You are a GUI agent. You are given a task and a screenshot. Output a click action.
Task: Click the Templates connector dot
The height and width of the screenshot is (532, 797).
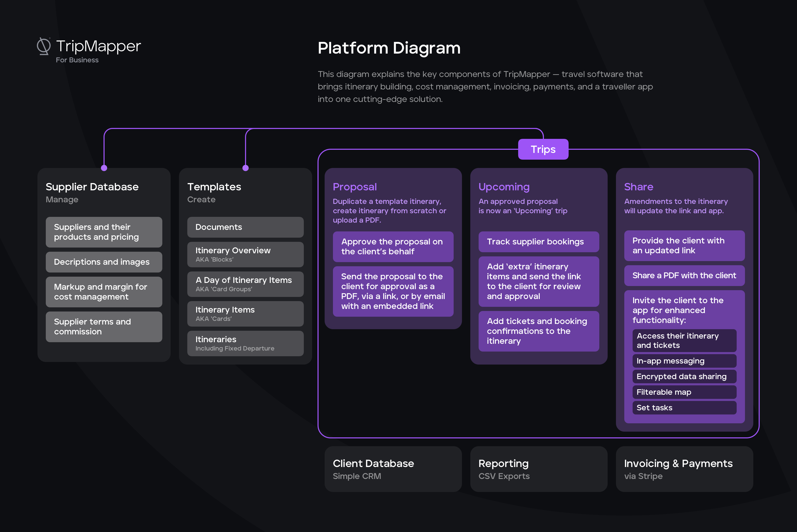[x=245, y=168]
